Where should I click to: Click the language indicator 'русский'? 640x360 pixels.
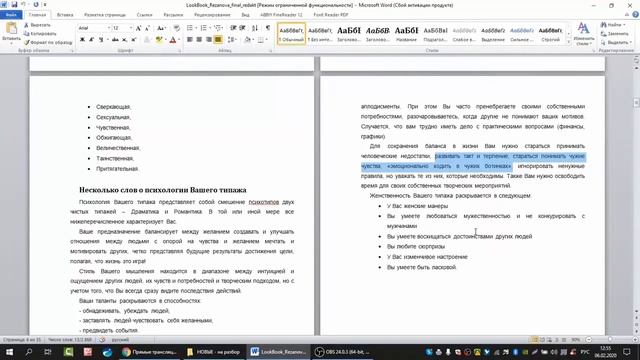coord(120,340)
